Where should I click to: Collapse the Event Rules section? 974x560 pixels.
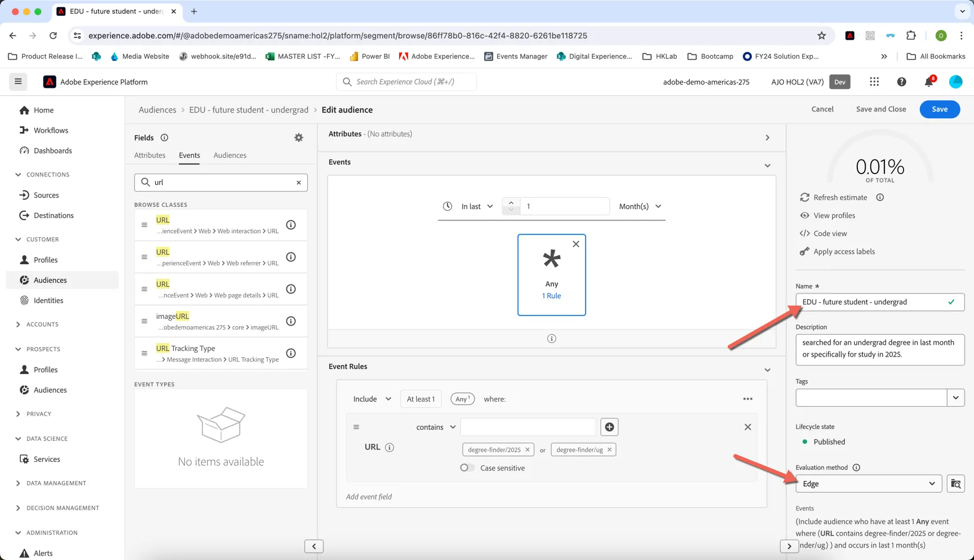(x=767, y=370)
